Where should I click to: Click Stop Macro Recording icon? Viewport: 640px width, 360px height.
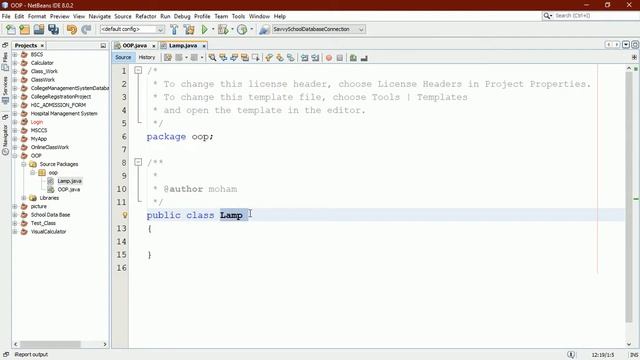[x=340, y=58]
